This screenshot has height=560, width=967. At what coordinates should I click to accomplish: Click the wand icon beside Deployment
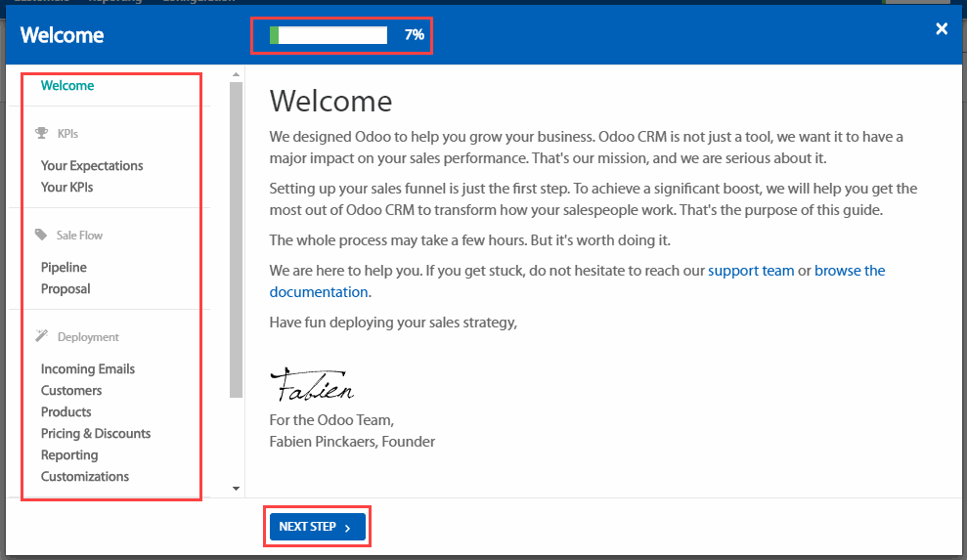point(41,337)
